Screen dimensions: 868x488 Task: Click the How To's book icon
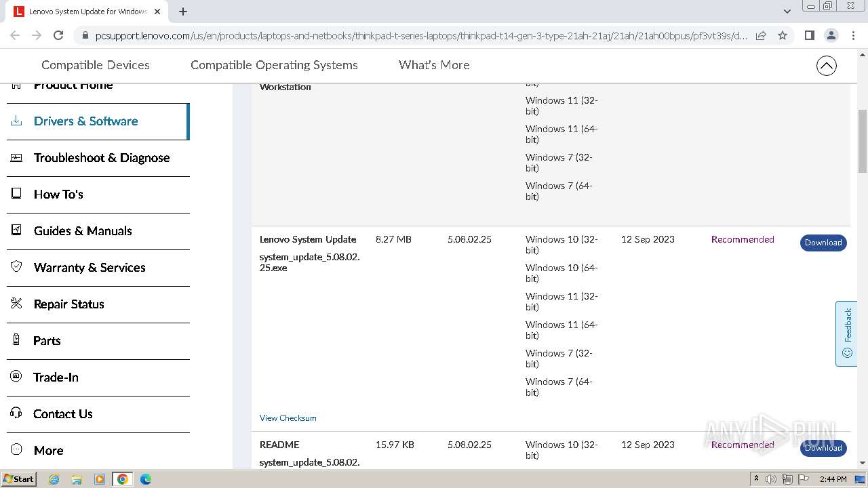16,194
